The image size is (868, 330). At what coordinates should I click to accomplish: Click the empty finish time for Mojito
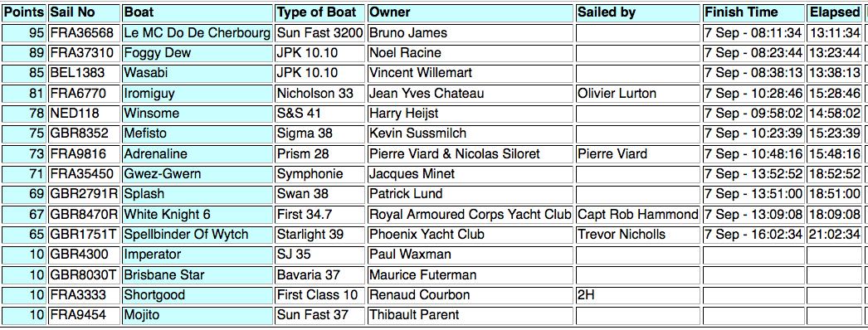pos(753,315)
